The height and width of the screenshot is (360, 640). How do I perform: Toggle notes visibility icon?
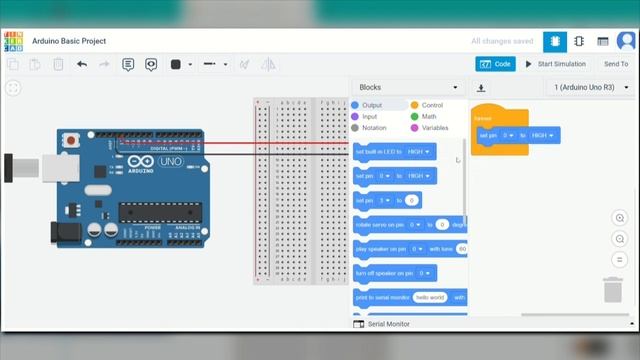pos(151,64)
